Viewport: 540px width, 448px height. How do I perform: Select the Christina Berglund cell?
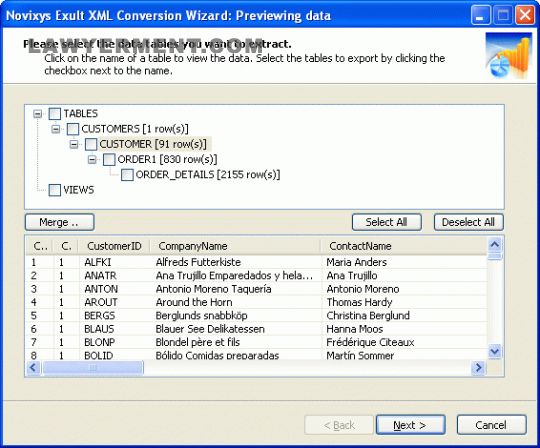pyautogui.click(x=405, y=316)
